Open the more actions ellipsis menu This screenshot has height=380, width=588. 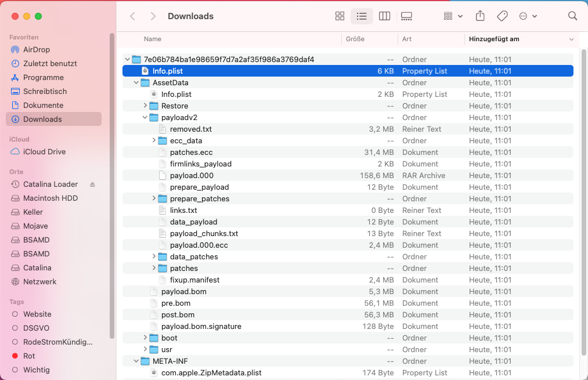tap(528, 16)
